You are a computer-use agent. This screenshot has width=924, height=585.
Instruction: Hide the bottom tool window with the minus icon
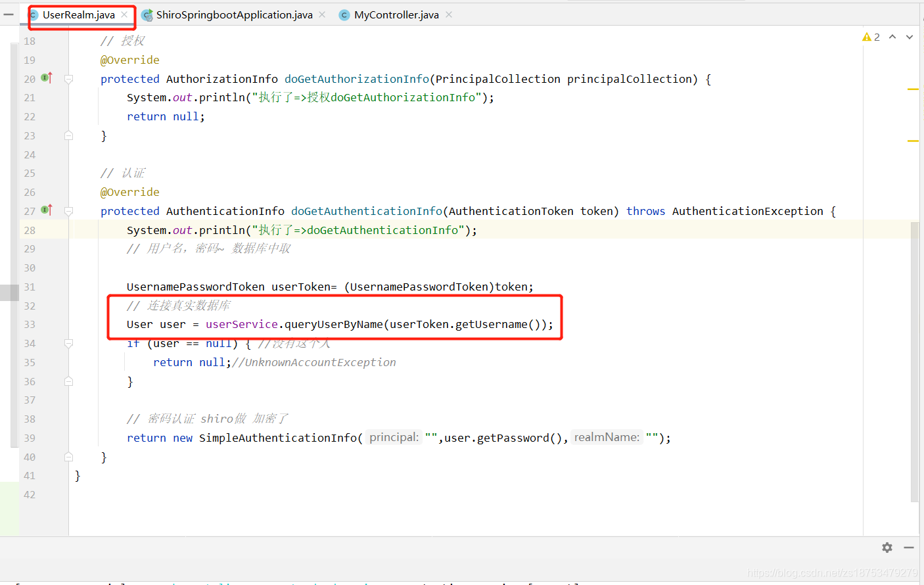pyautogui.click(x=909, y=548)
